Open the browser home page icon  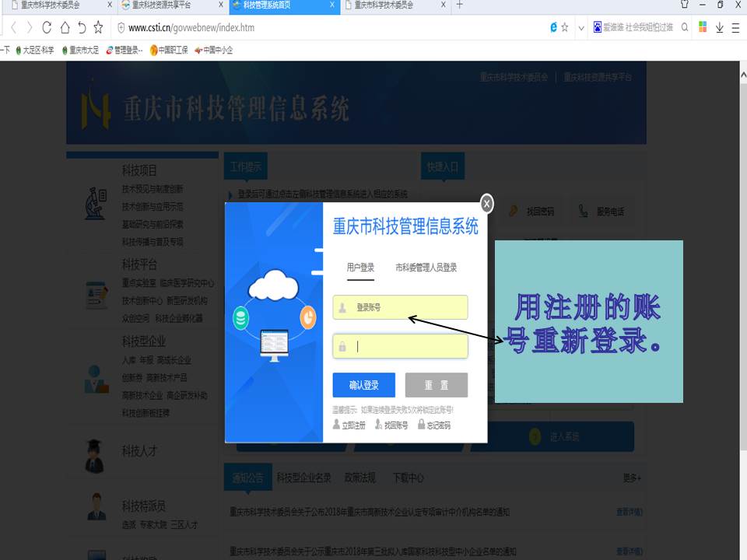coord(65,28)
